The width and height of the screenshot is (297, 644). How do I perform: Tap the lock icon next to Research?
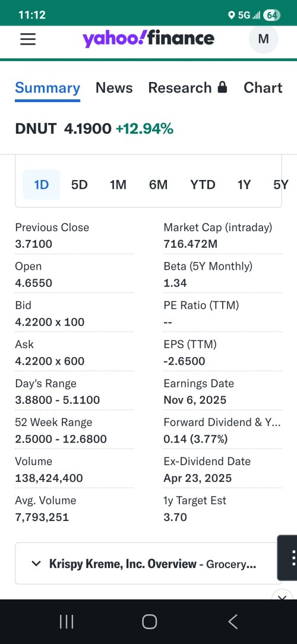click(222, 87)
